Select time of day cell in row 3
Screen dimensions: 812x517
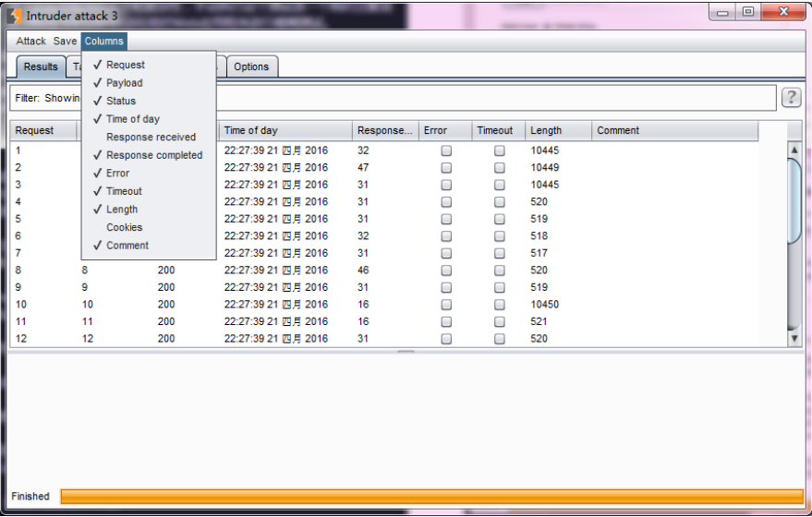click(276, 185)
